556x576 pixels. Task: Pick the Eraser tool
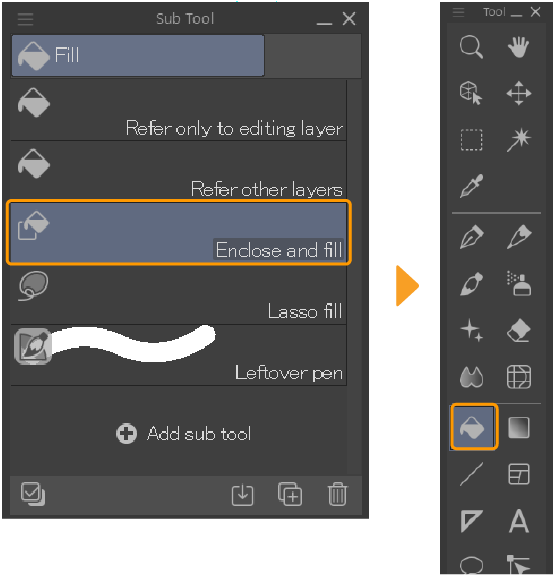pyautogui.click(x=518, y=330)
